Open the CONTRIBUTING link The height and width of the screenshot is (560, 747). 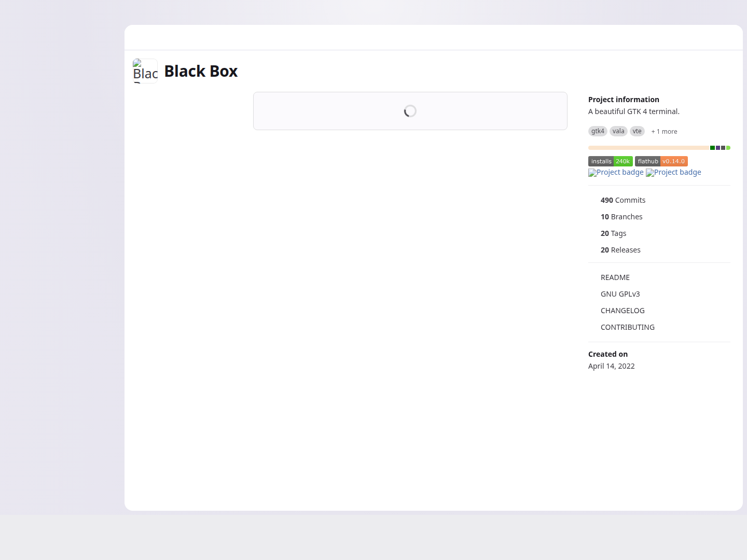[x=628, y=327]
